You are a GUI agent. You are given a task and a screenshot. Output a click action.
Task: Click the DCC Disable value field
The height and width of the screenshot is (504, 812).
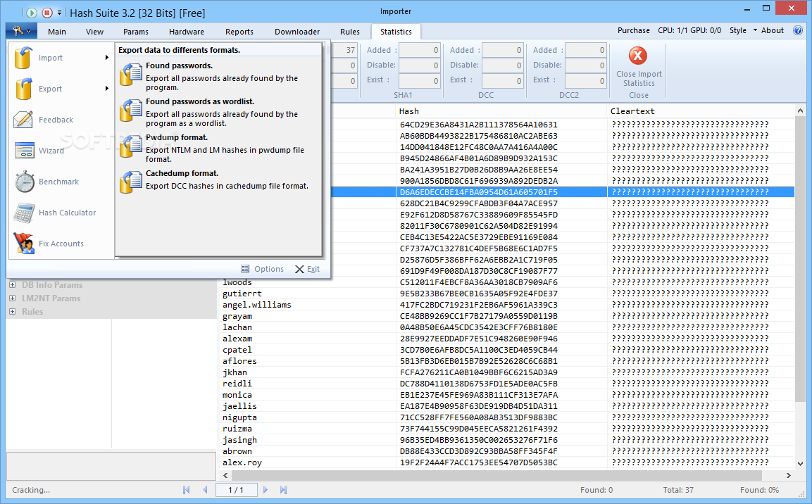click(502, 65)
